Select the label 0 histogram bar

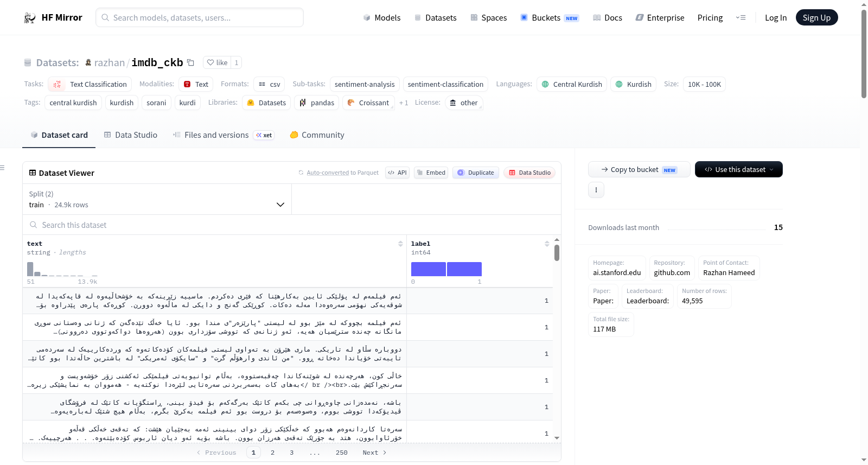pyautogui.click(x=429, y=269)
